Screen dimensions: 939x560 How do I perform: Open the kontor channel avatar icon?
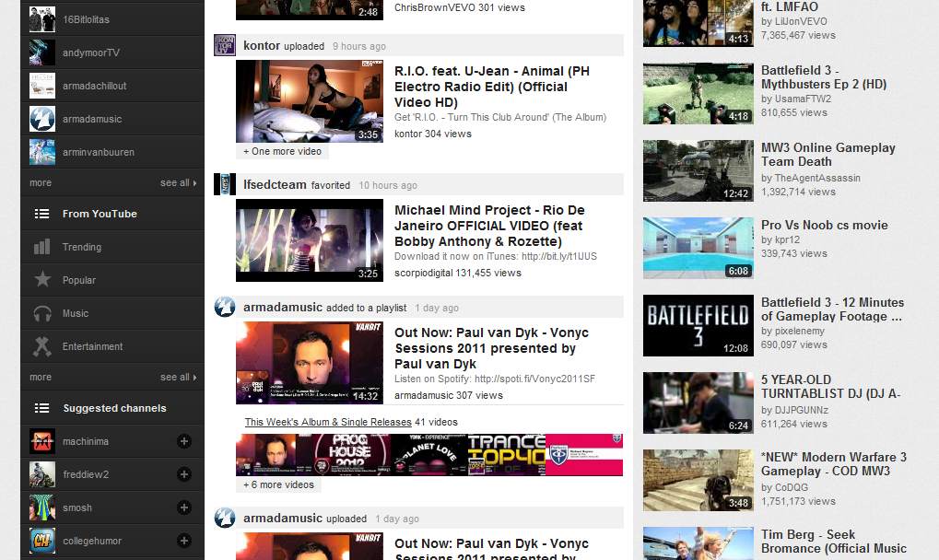tap(225, 45)
